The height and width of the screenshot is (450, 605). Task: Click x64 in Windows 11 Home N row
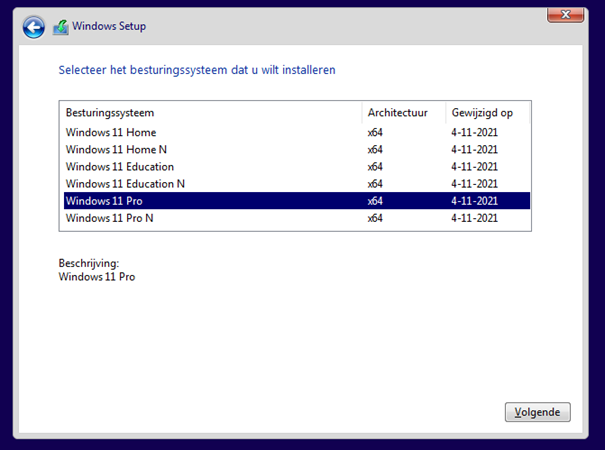tap(375, 149)
